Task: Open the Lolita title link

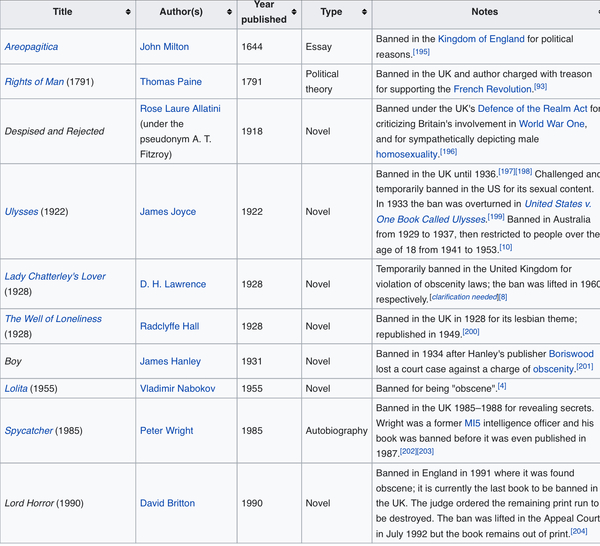Action: [16, 388]
